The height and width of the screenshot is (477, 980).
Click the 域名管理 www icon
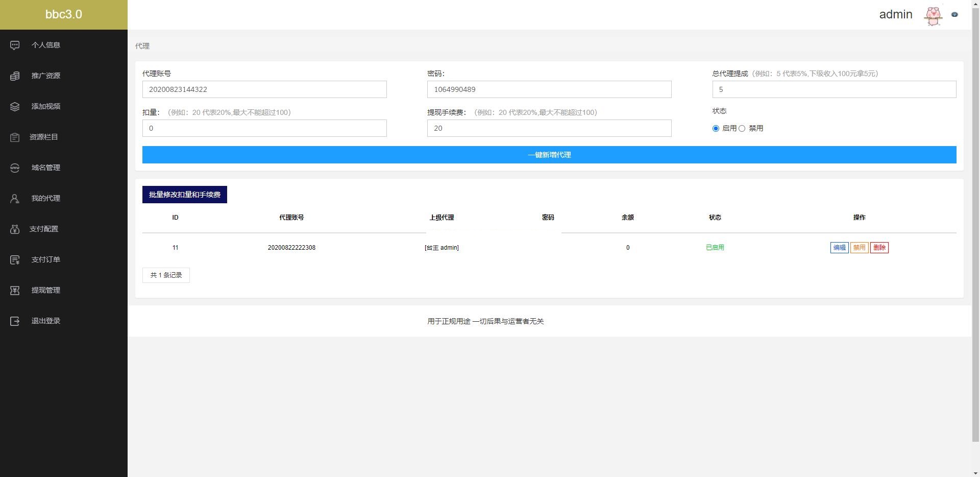(15, 168)
